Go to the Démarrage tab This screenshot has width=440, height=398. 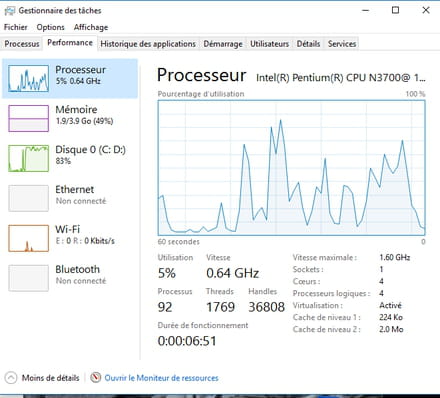click(223, 44)
